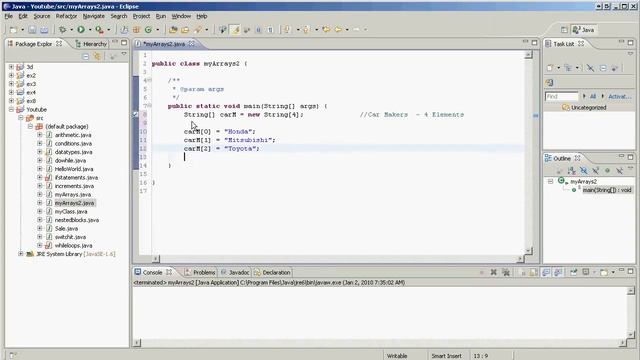
Task: Click the Debug bug icon
Action: (x=62, y=30)
